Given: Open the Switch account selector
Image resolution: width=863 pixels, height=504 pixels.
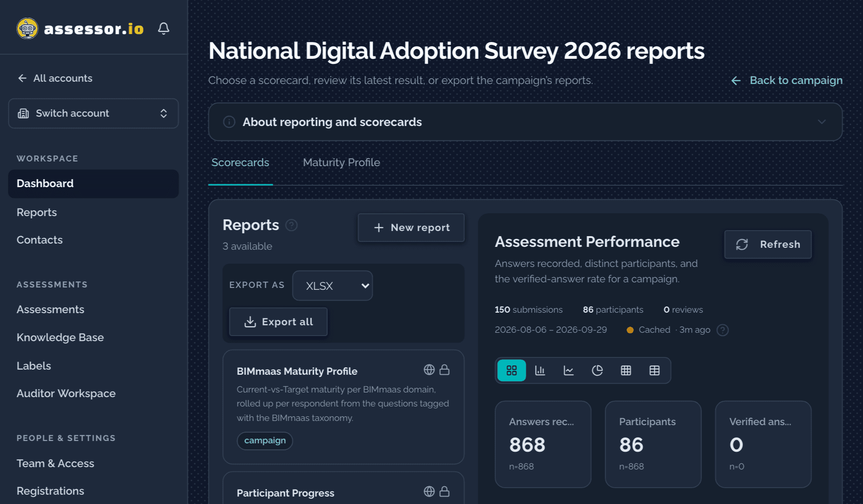Looking at the screenshot, I should 93,113.
